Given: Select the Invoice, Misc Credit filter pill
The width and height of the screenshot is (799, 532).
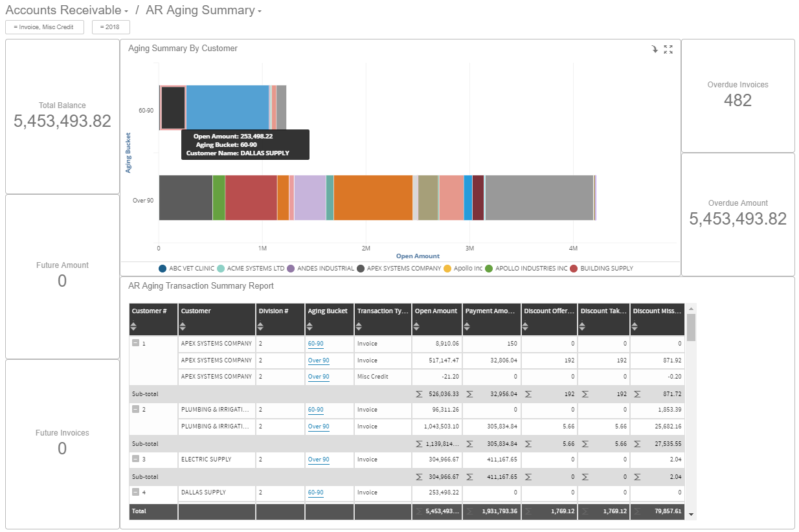Looking at the screenshot, I should pyautogui.click(x=44, y=27).
